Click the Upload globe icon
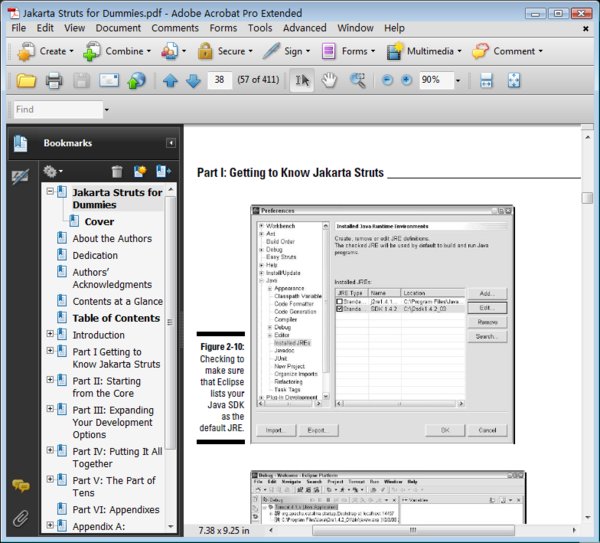 pos(137,81)
